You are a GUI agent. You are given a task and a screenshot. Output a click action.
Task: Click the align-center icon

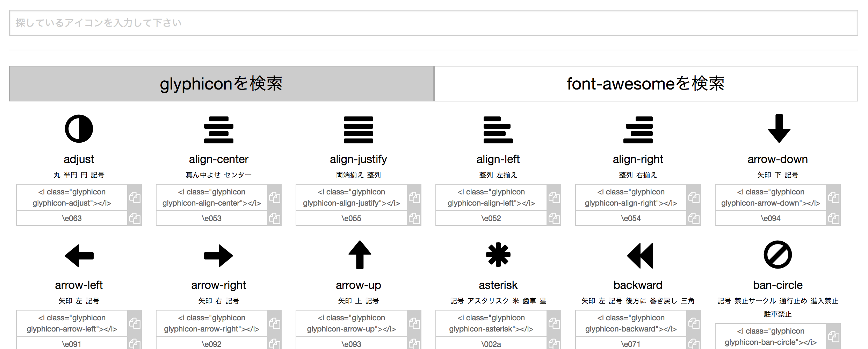point(219,130)
